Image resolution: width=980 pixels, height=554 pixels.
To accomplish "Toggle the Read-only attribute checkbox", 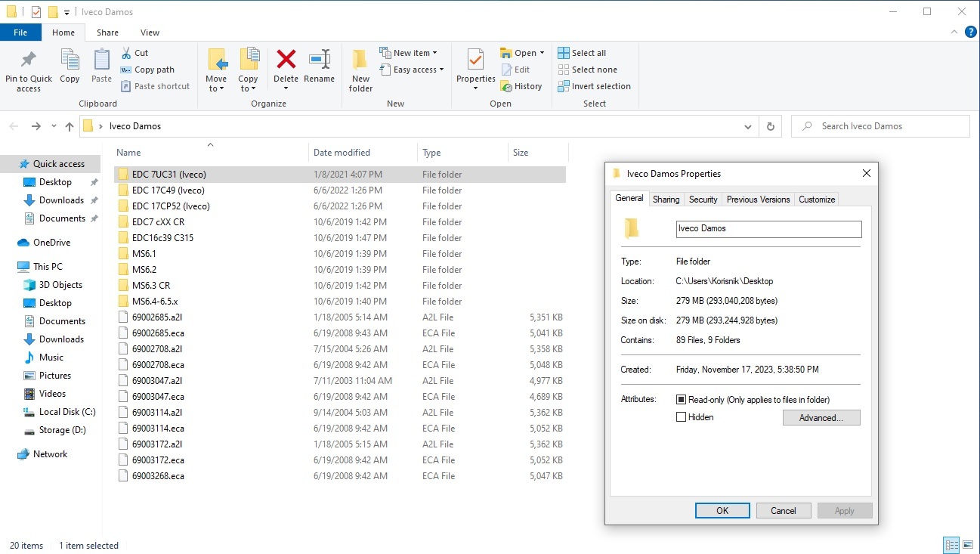I will click(681, 400).
